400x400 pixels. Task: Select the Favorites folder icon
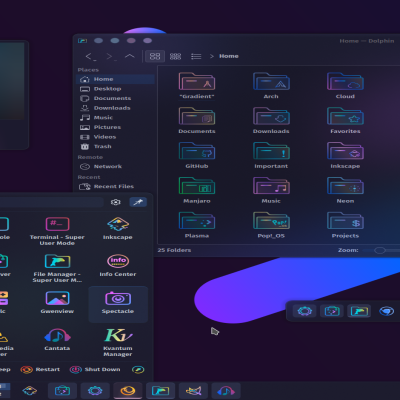click(x=345, y=116)
